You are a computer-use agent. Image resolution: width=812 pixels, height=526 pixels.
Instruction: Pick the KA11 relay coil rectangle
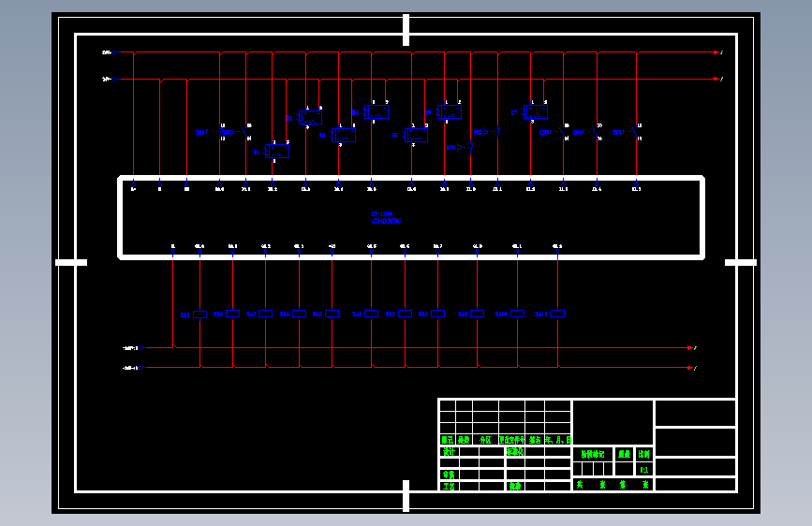557,314
